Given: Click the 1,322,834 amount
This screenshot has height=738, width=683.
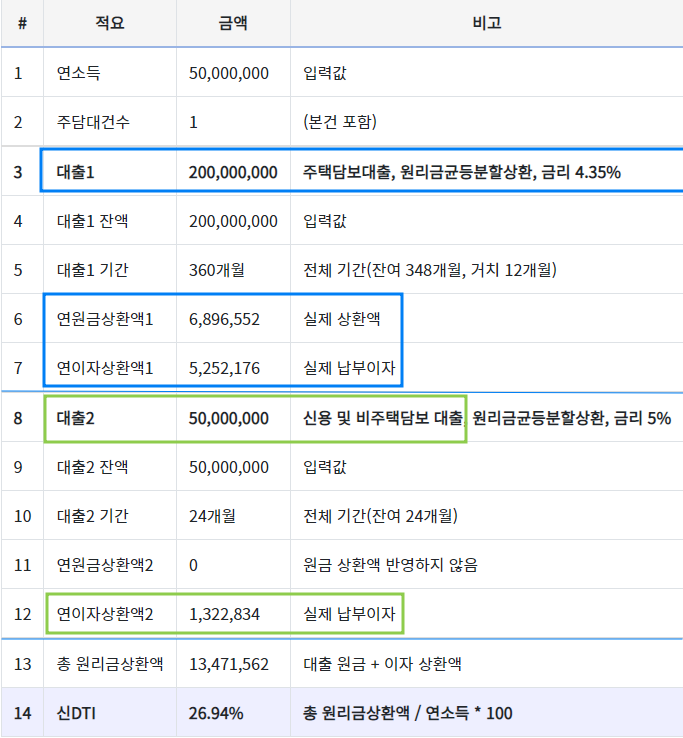Looking at the screenshot, I should pyautogui.click(x=224, y=615).
